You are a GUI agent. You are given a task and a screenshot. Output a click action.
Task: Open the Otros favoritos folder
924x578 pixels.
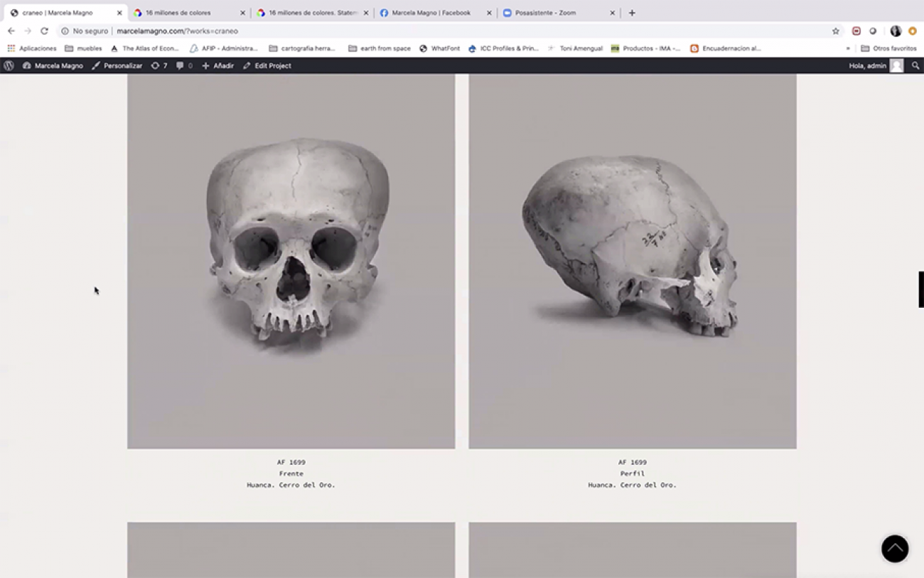point(888,48)
